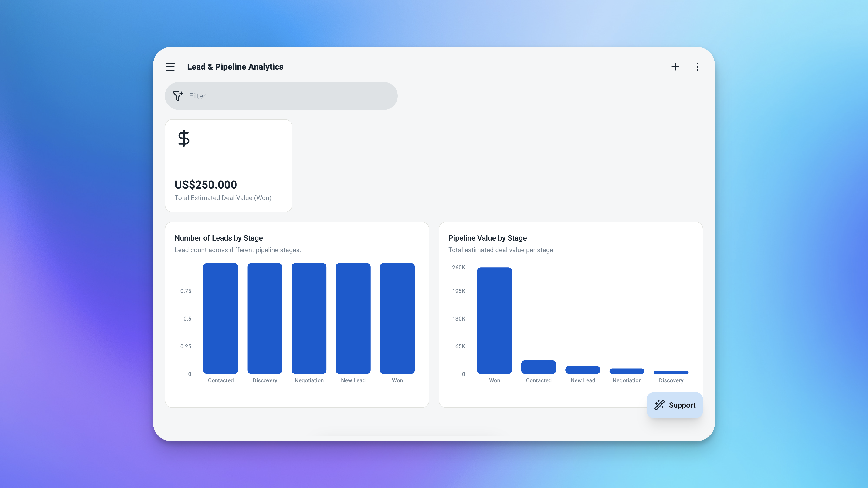Image resolution: width=868 pixels, height=488 pixels.
Task: Click the Negotiation bar in leads chart
Action: click(309, 318)
